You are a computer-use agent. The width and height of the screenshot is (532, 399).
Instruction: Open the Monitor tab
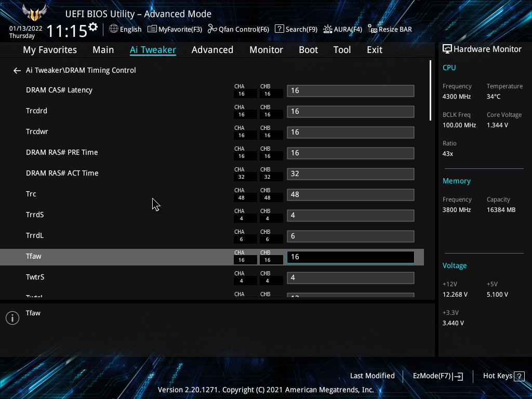pos(266,50)
